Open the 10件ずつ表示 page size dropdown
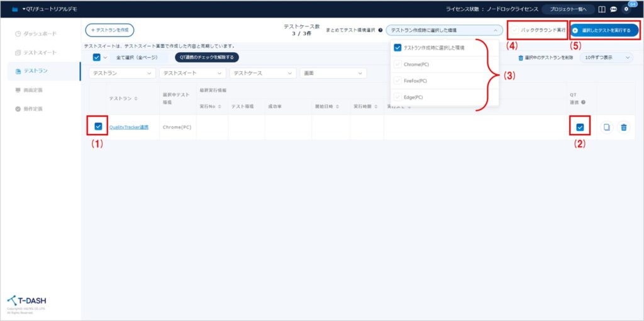Screen dimensions: 644x321 [606, 57]
